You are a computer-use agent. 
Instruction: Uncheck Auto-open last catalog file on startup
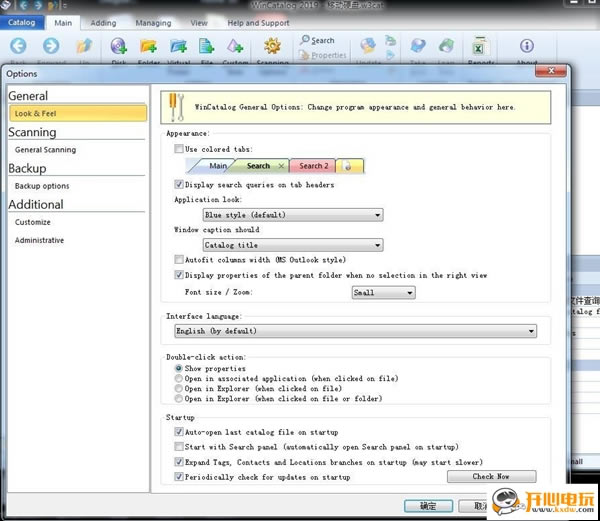click(179, 431)
